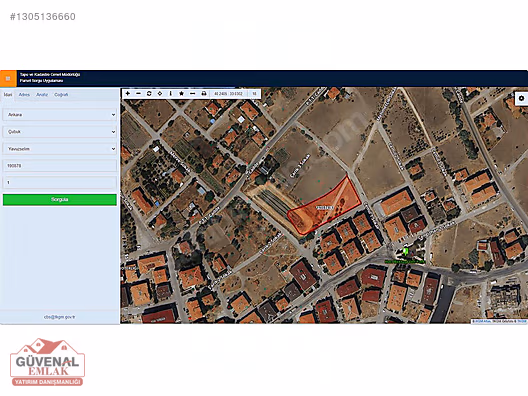Click the refresh map icon
Image resolution: width=528 pixels, height=396 pixels.
tap(149, 94)
